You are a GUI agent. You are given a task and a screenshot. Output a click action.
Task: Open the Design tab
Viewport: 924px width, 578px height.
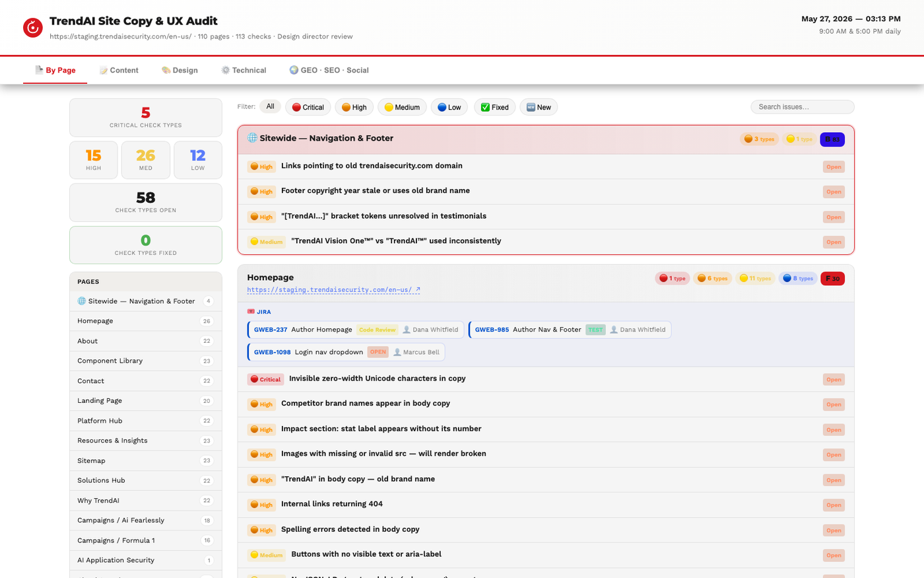click(180, 70)
